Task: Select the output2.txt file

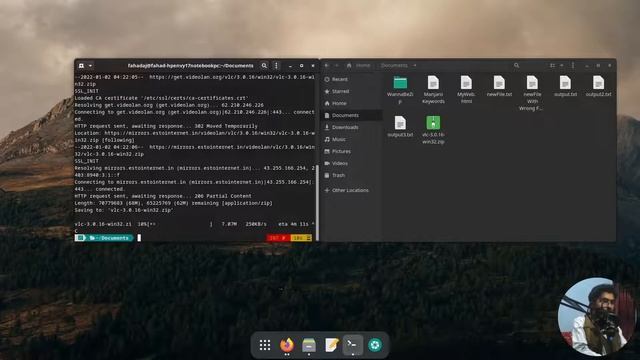Action: [598, 87]
